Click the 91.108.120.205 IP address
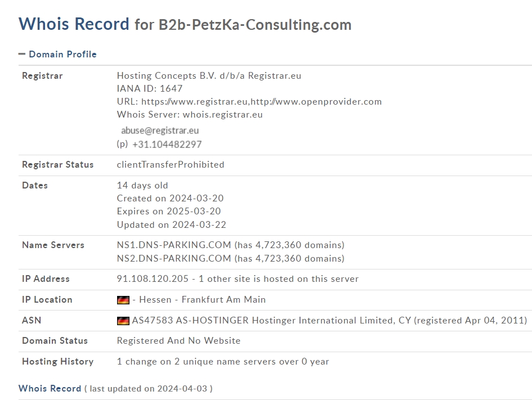This screenshot has height=400, width=532. click(x=153, y=279)
